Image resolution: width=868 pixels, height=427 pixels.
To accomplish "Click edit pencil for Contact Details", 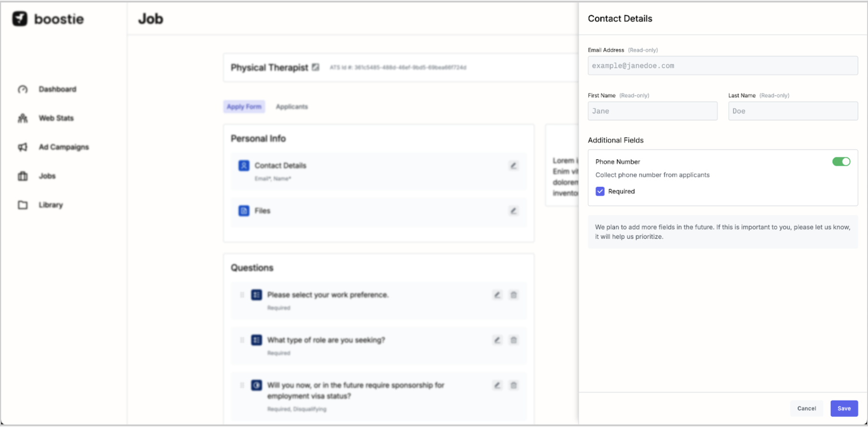I will [513, 166].
